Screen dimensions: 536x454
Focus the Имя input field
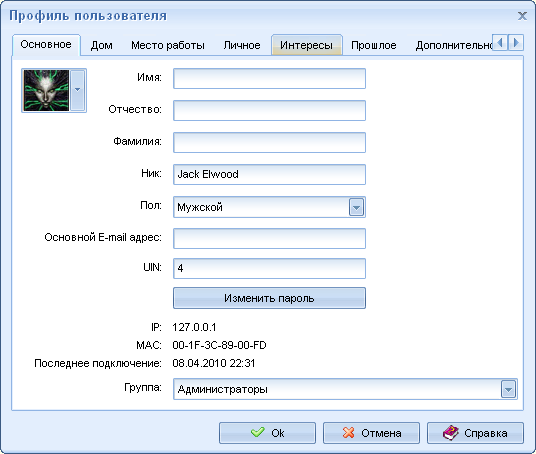[x=269, y=79]
